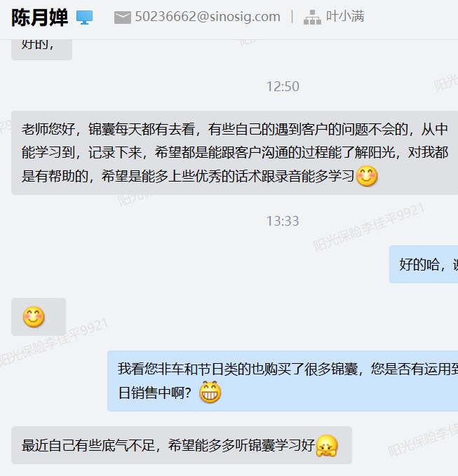458x476 pixels.
Task: Open the organization hierarchy icon
Action: click(x=312, y=18)
